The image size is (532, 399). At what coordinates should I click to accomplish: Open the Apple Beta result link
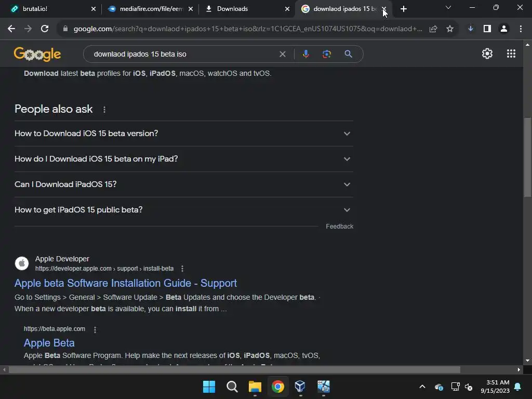(x=49, y=343)
